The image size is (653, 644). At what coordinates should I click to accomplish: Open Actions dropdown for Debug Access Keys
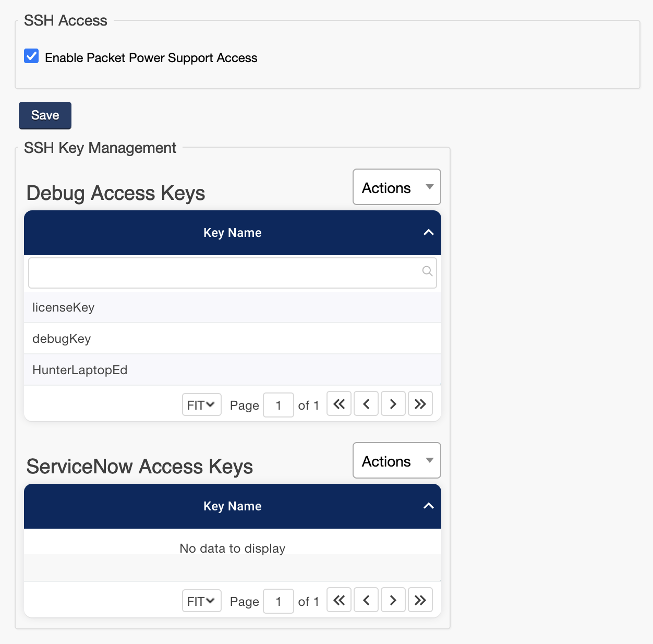396,187
